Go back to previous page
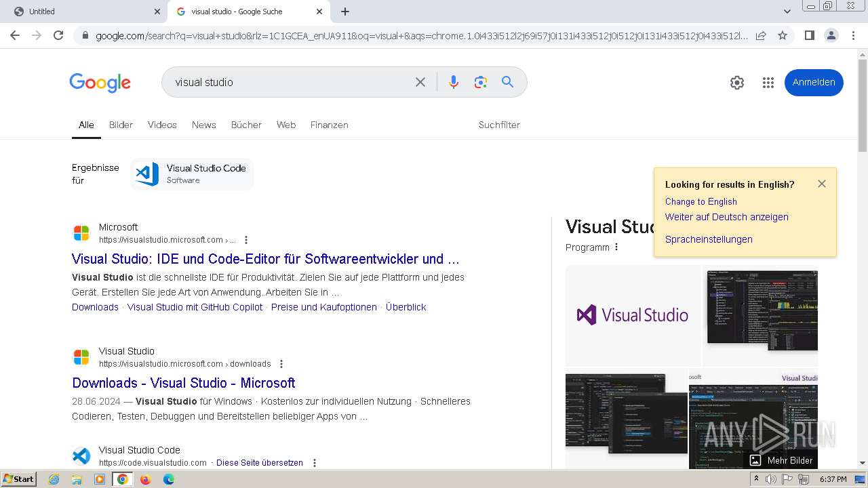The image size is (868, 488). [15, 35]
